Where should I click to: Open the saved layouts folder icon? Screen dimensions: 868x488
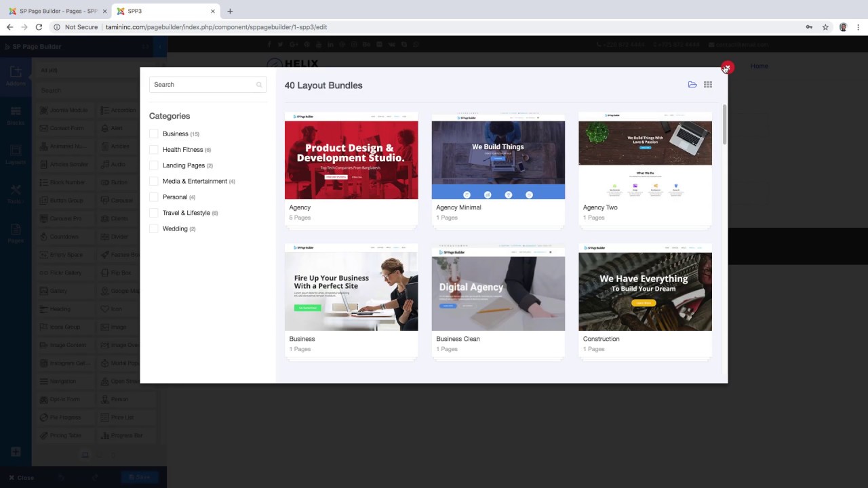pyautogui.click(x=692, y=85)
